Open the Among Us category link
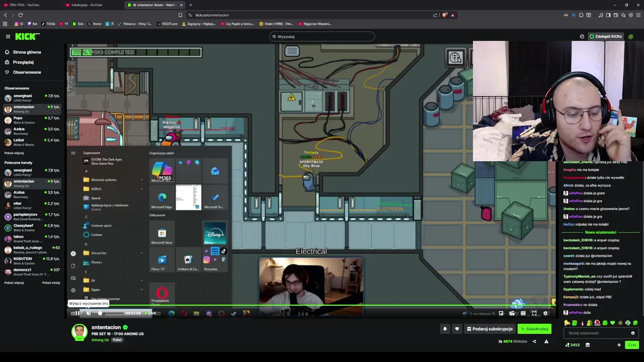Screen dimensions: 644x362 tap(100, 340)
